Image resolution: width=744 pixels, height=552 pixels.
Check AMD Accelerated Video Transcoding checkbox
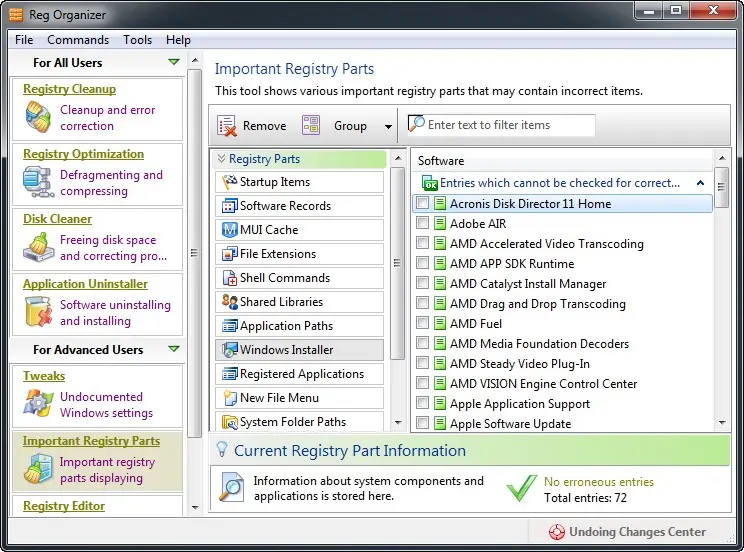pyautogui.click(x=422, y=243)
